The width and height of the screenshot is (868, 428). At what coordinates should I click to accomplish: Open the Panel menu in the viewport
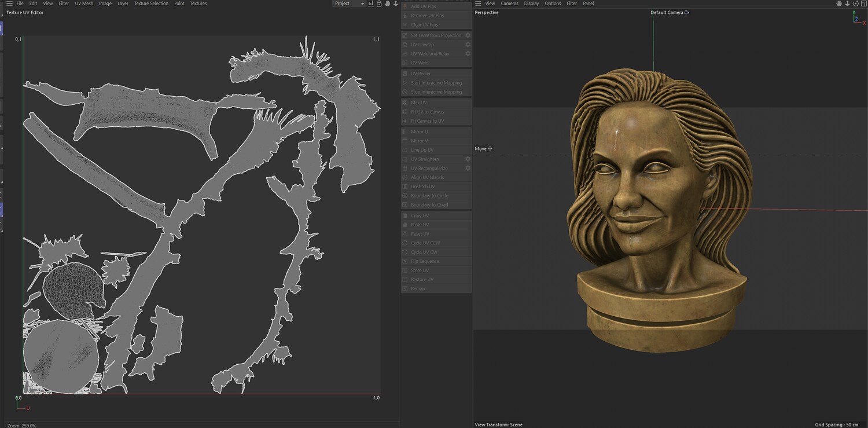click(588, 3)
